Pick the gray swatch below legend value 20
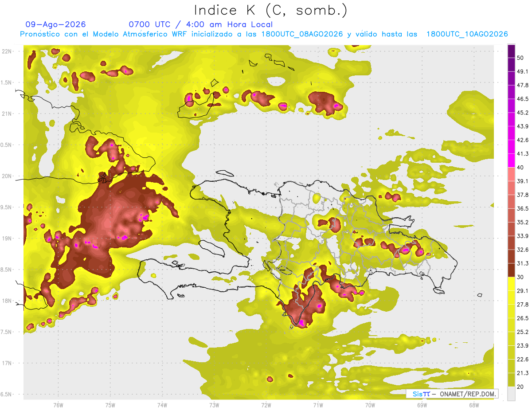532x411 pixels. click(x=511, y=394)
